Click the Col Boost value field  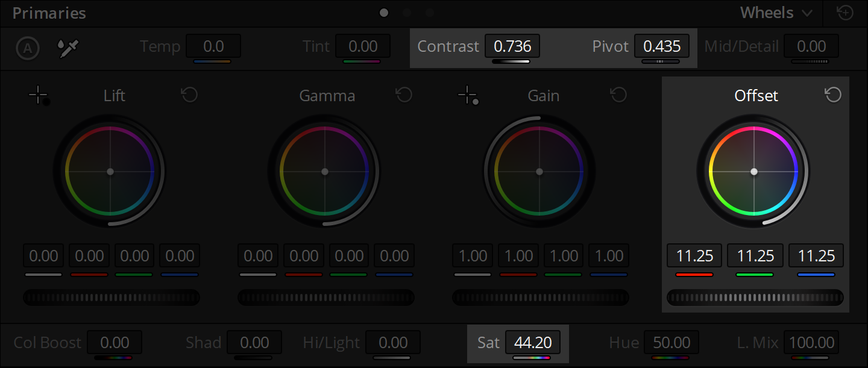pos(115,343)
